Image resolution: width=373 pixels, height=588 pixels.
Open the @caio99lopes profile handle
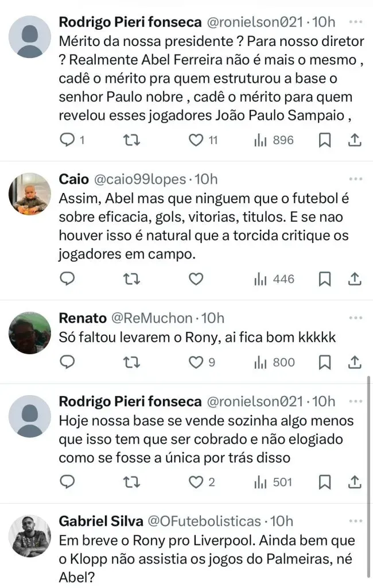pyautogui.click(x=138, y=179)
